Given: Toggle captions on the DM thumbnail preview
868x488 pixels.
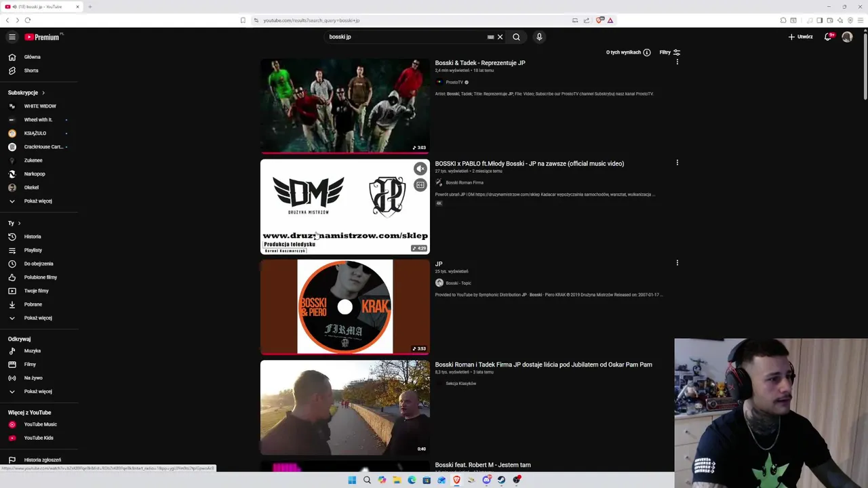Looking at the screenshot, I should click(420, 185).
